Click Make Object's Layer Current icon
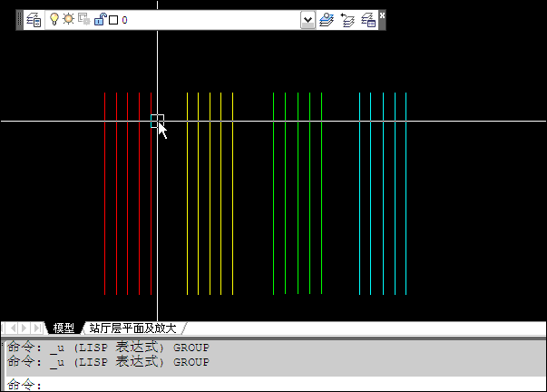Viewport: 547px width, 392px height. pyautogui.click(x=327, y=20)
